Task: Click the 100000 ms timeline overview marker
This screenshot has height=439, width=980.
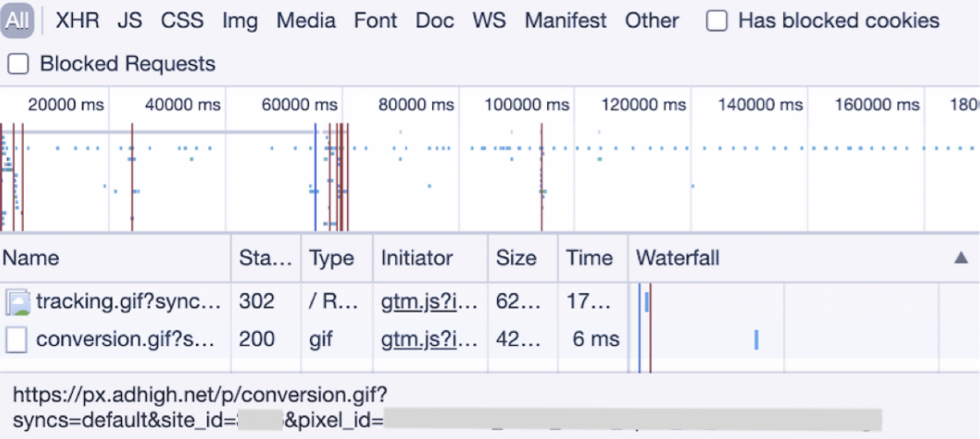Action: pyautogui.click(x=527, y=105)
